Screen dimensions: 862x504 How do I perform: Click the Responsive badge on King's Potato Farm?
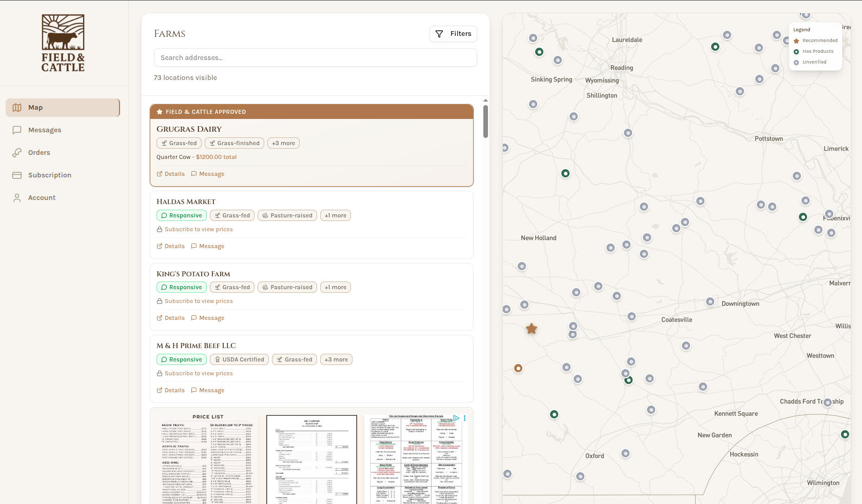coord(182,287)
